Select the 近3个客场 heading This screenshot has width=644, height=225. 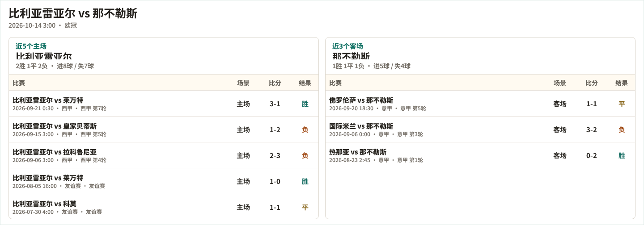click(x=347, y=46)
